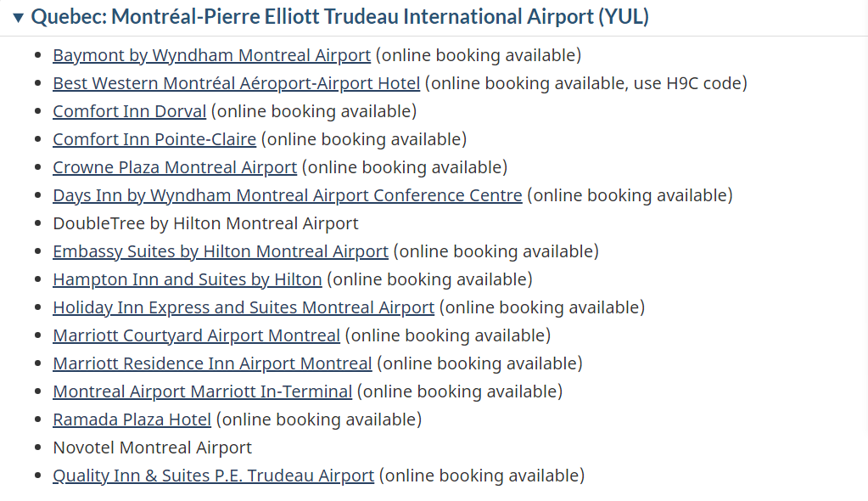
Task: Open Embassy Suites by Hilton Montreal Airport
Action: 220,251
